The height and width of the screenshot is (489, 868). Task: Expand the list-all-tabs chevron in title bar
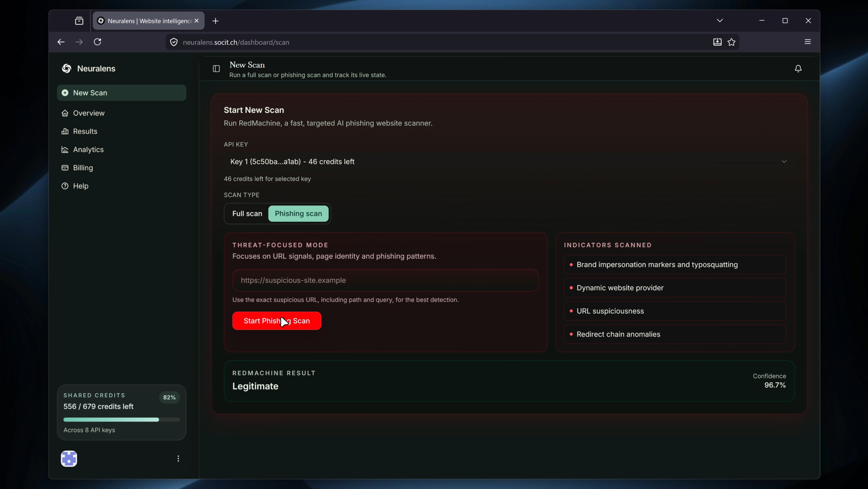point(720,21)
